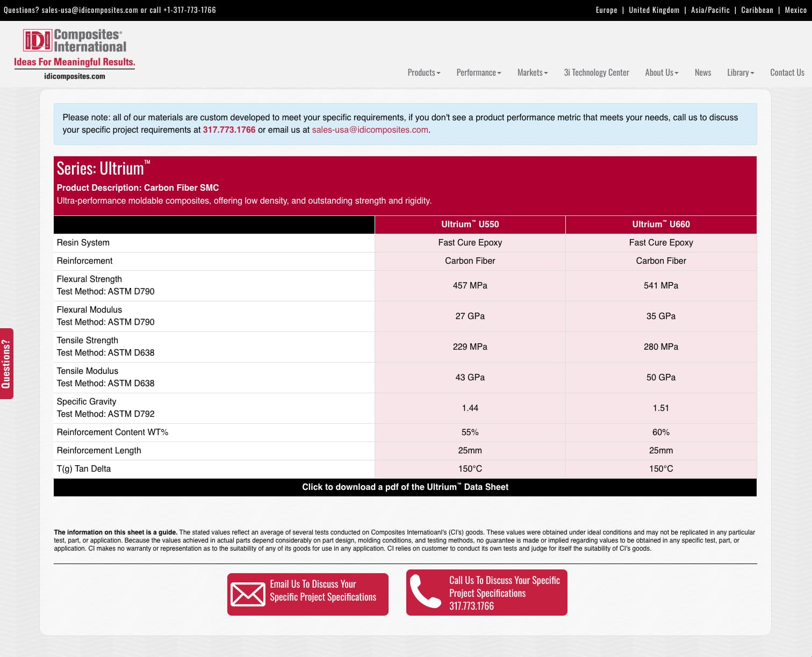The width and height of the screenshot is (812, 657).
Task: Click sales email address in top bar
Action: tap(90, 10)
